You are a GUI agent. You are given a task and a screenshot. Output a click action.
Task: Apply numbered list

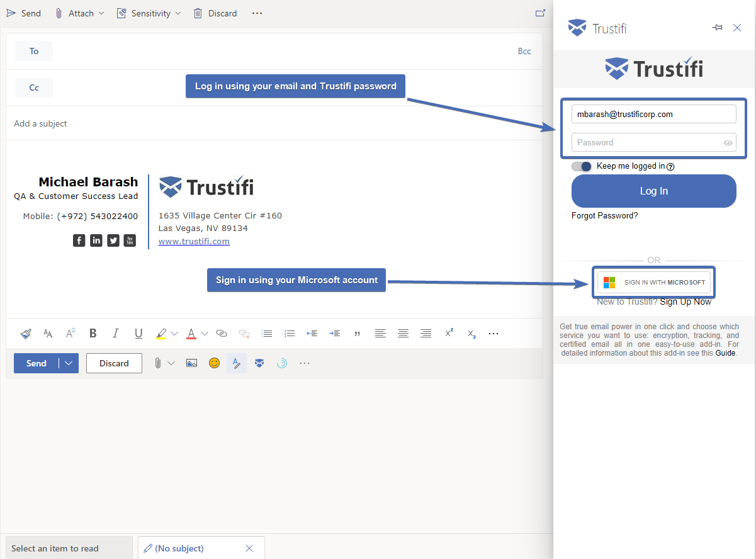(290, 334)
